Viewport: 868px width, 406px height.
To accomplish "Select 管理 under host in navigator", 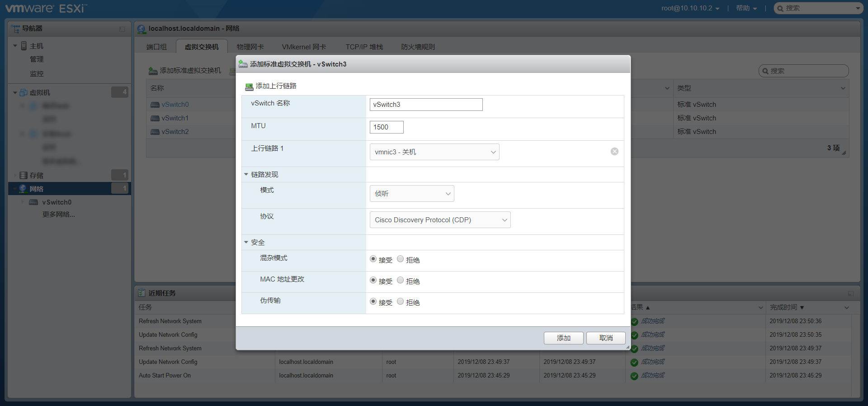I will (x=37, y=59).
